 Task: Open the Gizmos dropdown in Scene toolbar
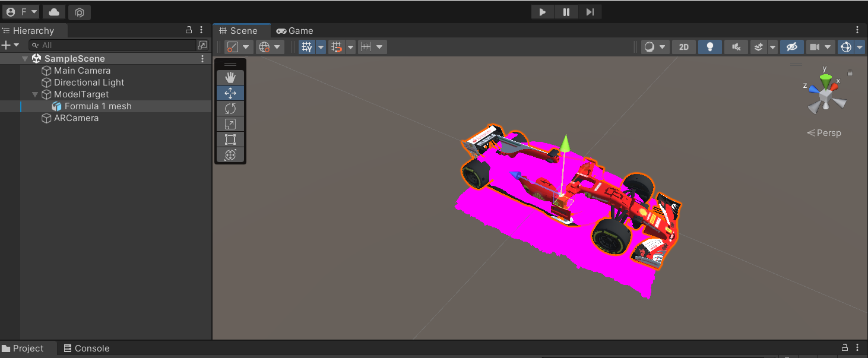(x=860, y=47)
